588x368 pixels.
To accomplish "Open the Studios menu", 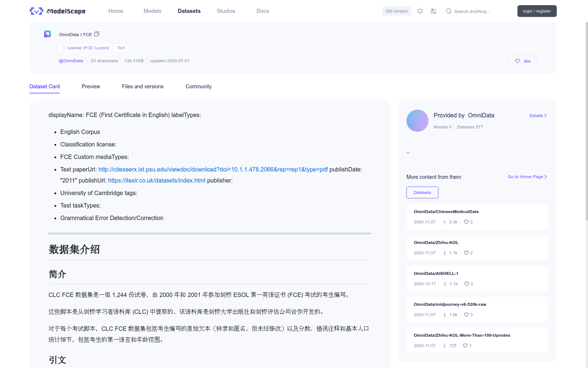I will pos(226,11).
